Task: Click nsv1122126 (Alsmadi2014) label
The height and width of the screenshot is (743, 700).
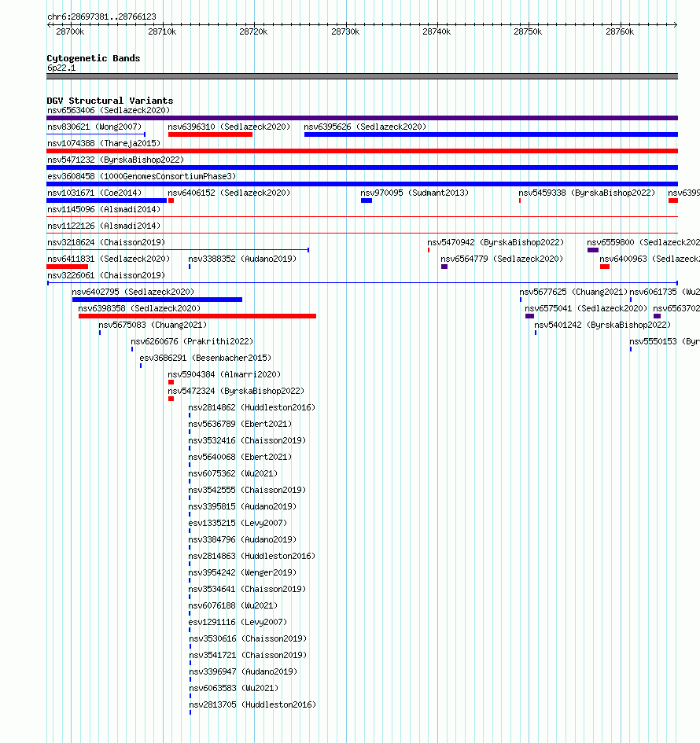Action: (104, 226)
